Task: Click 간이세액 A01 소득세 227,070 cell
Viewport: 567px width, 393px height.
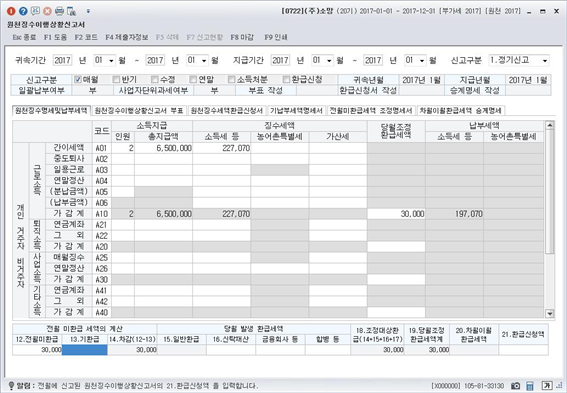Action: coord(222,148)
